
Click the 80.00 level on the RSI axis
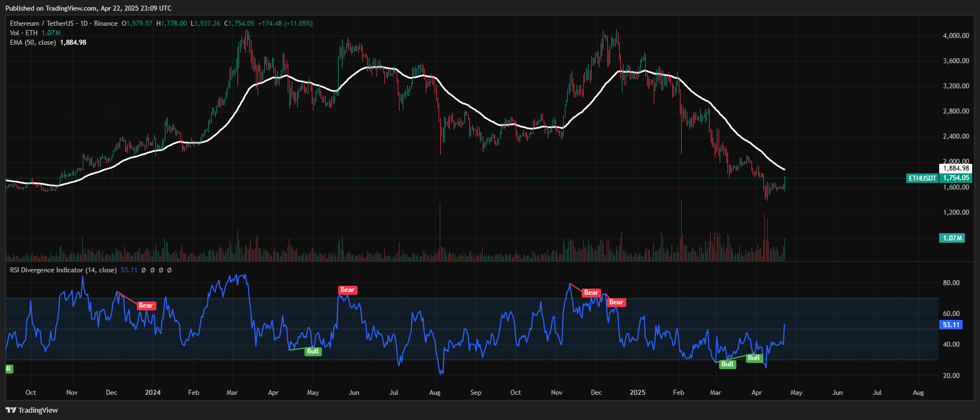tap(952, 283)
